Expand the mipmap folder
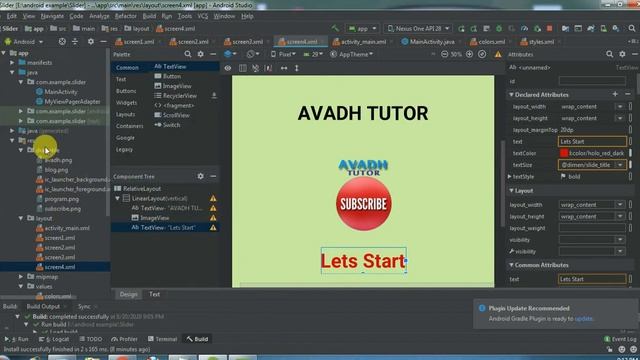This screenshot has height=360, width=640. point(21,276)
